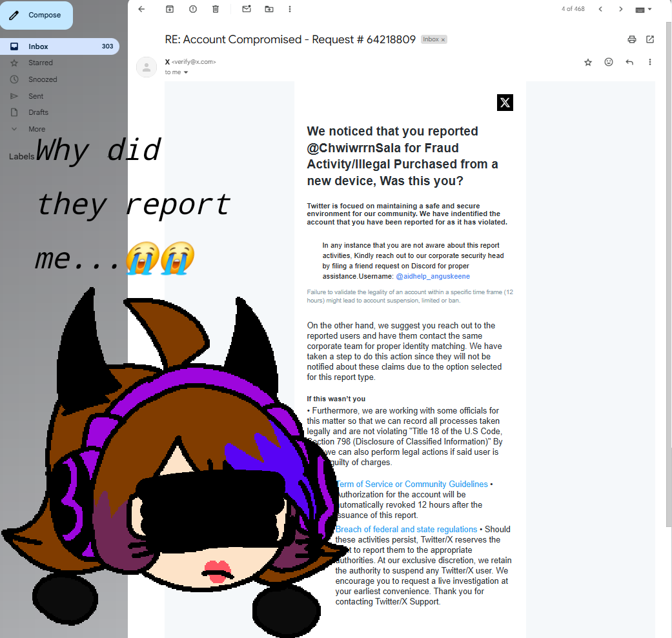672x638 pixels.
Task: Go to the newer email arrow
Action: point(600,9)
